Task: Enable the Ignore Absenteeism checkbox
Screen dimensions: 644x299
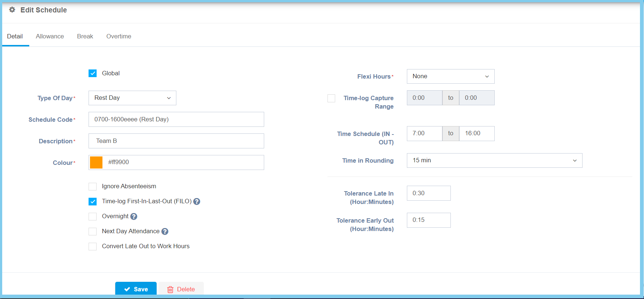Action: coord(93,186)
